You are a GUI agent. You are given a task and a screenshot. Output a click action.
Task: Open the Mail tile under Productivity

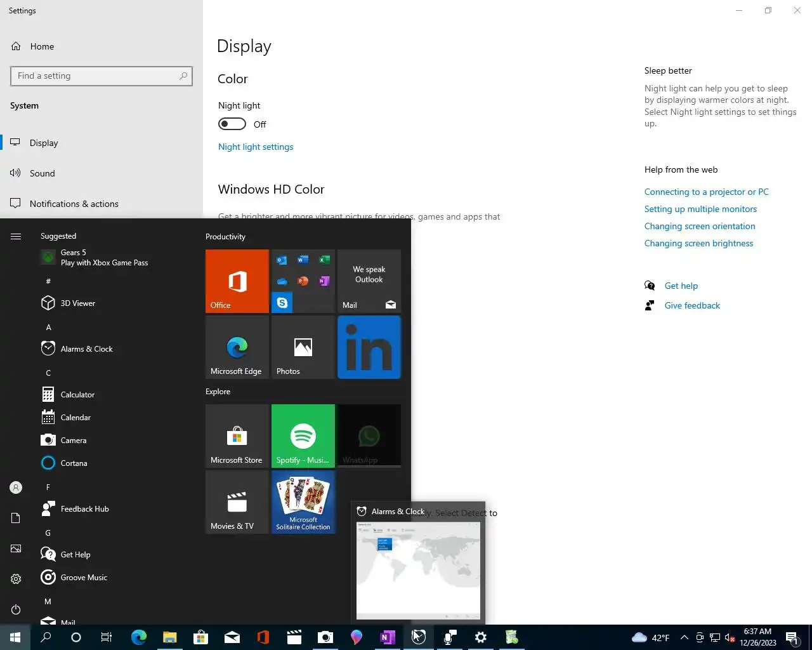(369, 281)
